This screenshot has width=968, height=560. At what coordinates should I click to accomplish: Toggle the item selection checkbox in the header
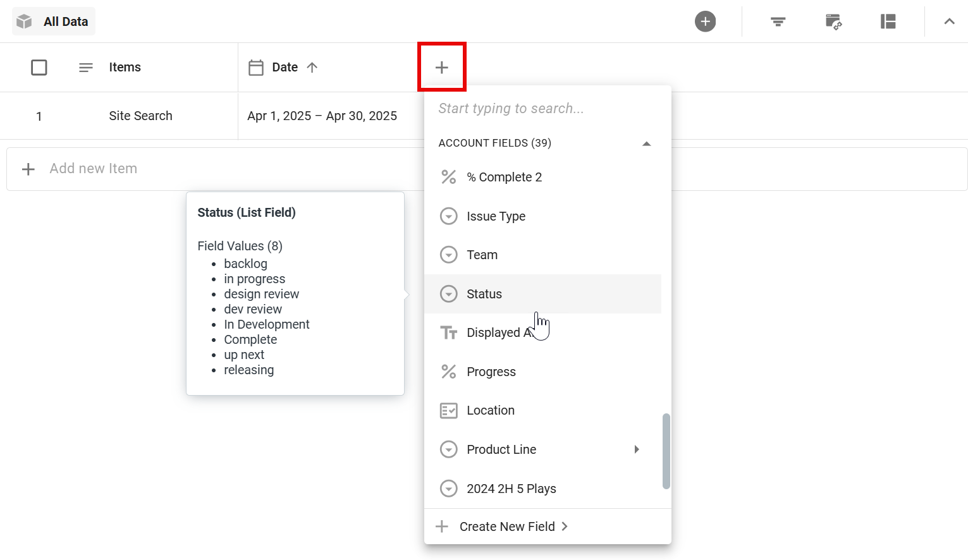click(x=39, y=67)
